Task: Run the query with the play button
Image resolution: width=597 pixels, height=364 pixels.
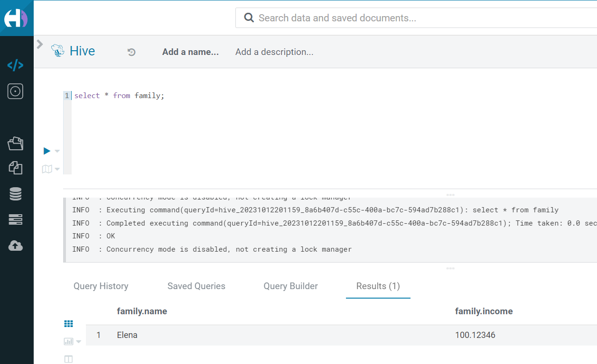Action: [x=47, y=151]
